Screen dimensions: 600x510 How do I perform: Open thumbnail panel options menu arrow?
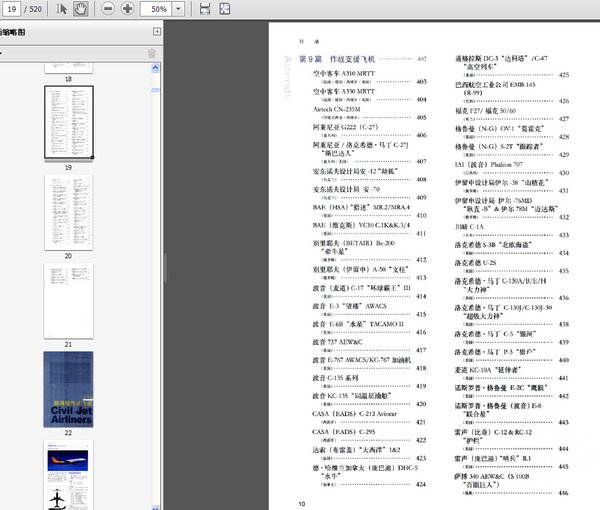pyautogui.click(x=3, y=53)
